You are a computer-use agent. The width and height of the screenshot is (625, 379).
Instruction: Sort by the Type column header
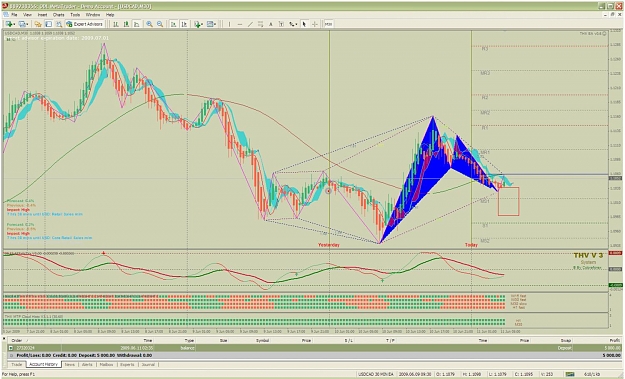(189, 341)
